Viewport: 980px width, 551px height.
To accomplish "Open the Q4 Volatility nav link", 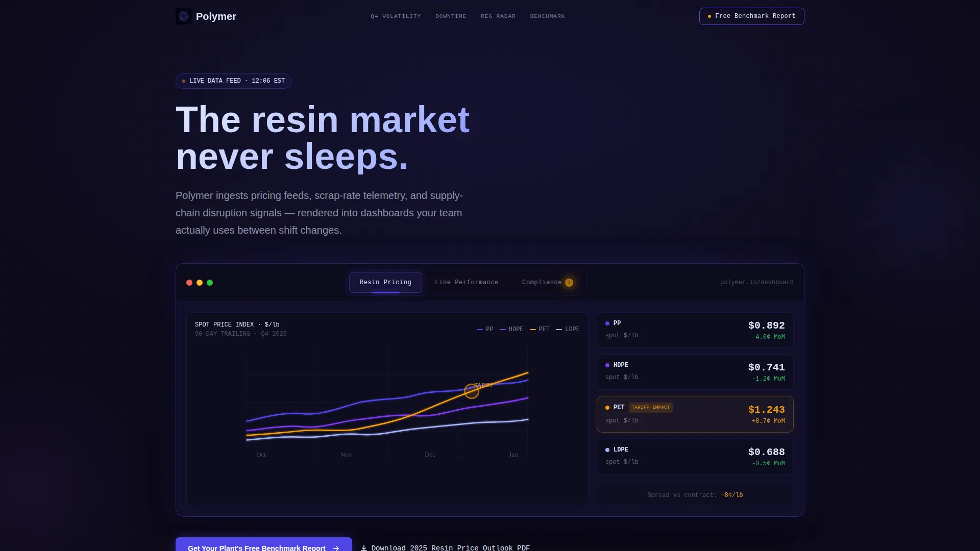I will (x=396, y=16).
